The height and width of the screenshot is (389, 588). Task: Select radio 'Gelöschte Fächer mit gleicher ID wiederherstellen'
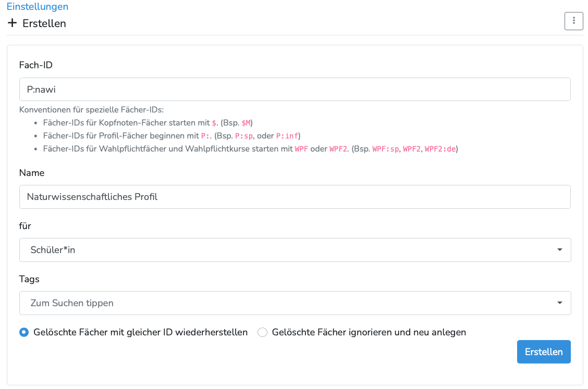[x=24, y=332]
